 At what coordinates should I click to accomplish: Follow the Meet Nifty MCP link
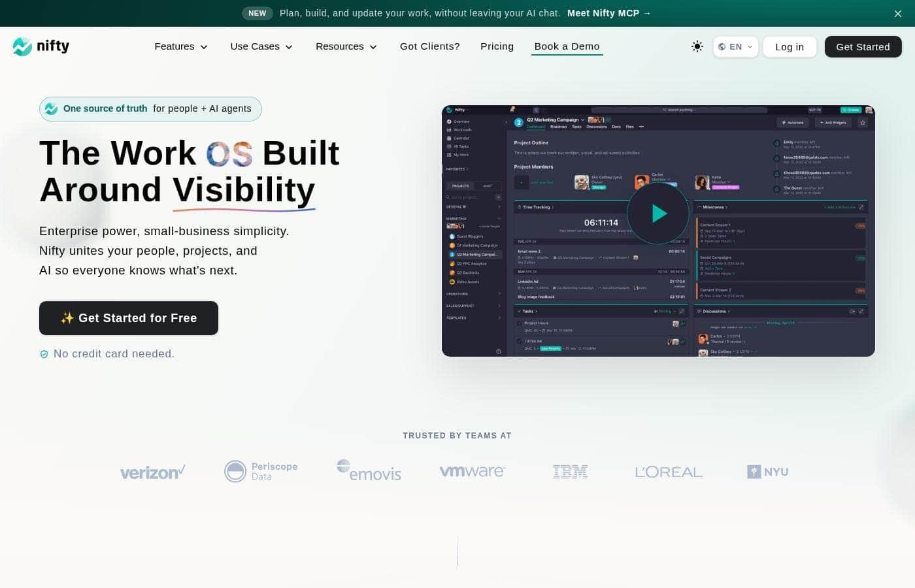coord(609,13)
